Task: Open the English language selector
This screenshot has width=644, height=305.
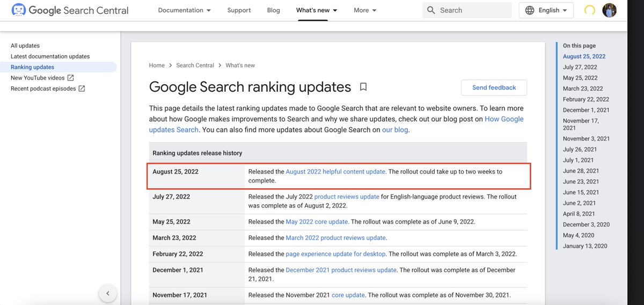Action: click(546, 10)
